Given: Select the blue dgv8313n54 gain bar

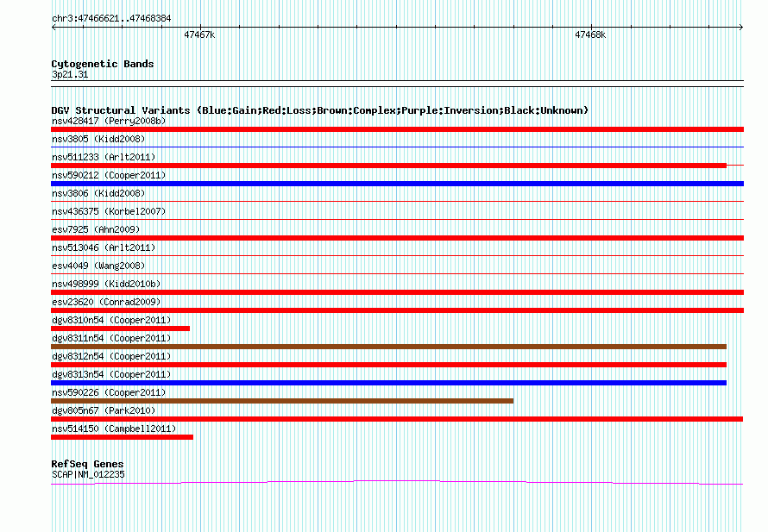Looking at the screenshot, I should click(x=388, y=383).
